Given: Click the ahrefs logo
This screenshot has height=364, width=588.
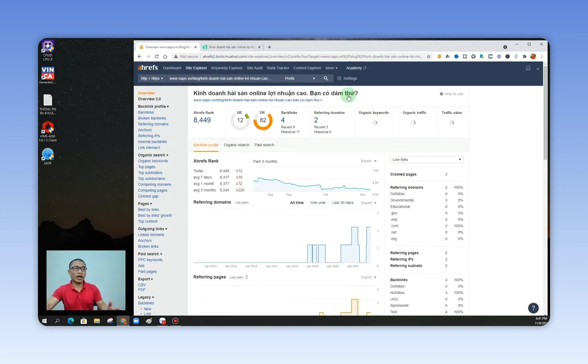Looking at the screenshot, I should [x=148, y=68].
